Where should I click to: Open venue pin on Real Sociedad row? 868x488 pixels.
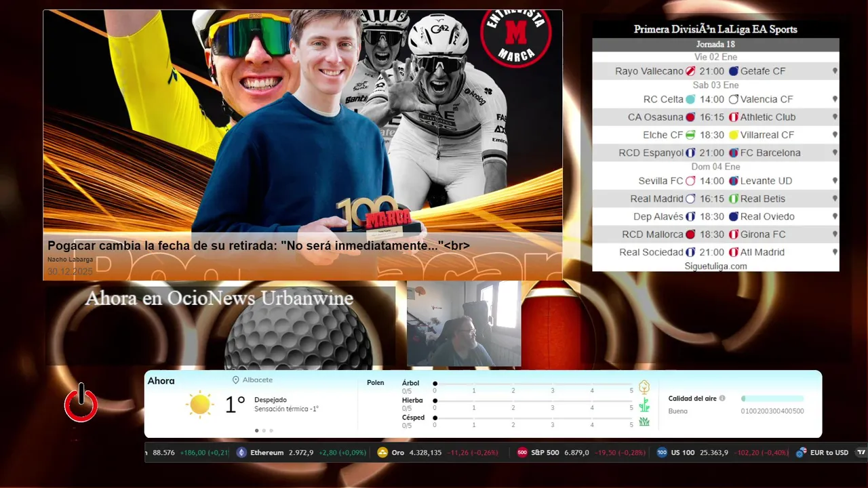(x=835, y=252)
